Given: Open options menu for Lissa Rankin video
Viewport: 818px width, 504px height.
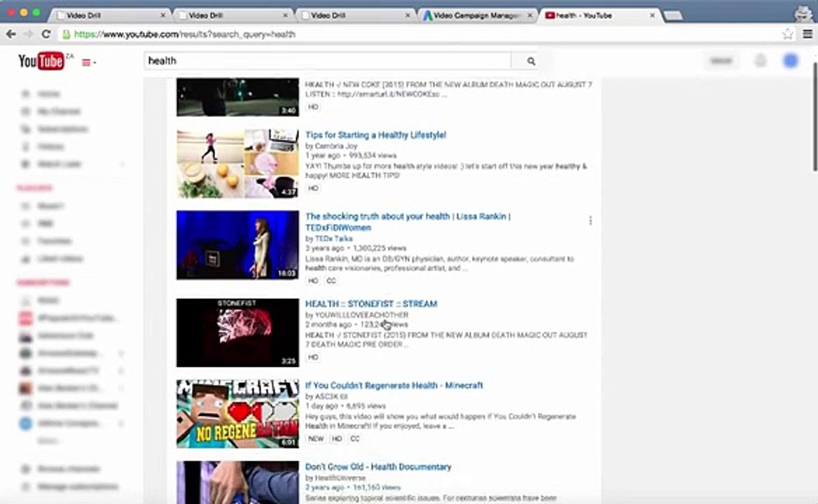Looking at the screenshot, I should click(x=590, y=221).
